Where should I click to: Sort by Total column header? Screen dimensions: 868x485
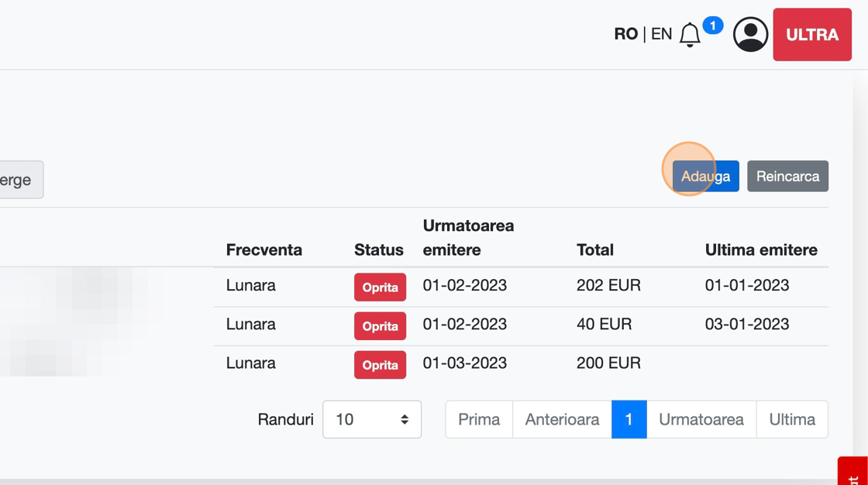coord(594,249)
